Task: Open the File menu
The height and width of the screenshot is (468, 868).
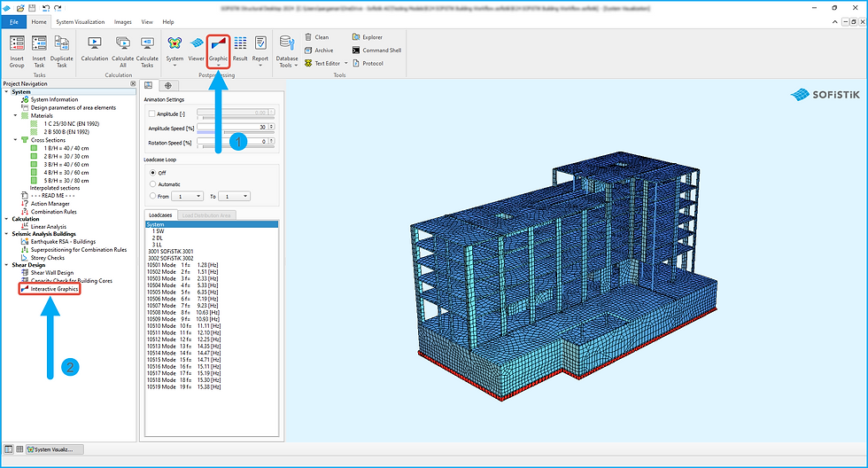Action: click(14, 22)
